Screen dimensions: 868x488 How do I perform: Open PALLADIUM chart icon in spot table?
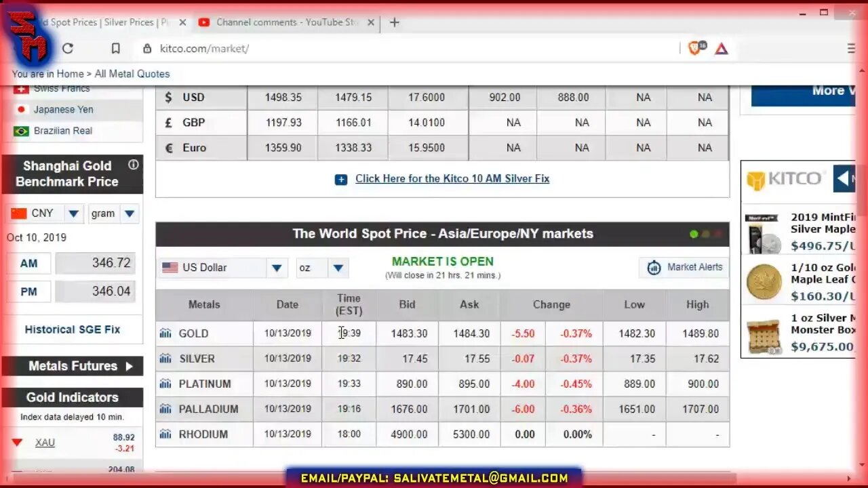(165, 409)
